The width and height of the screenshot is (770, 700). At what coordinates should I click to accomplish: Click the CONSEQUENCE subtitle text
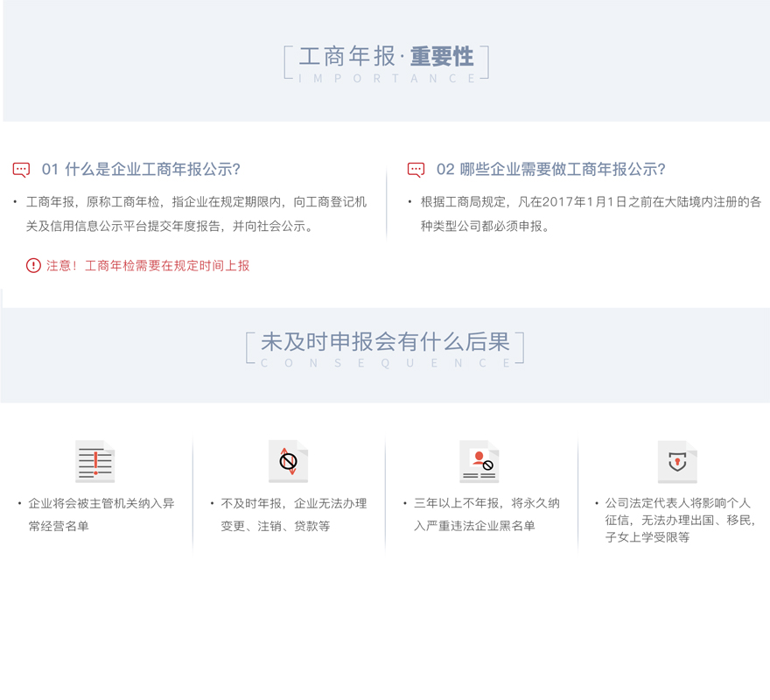tap(385, 363)
